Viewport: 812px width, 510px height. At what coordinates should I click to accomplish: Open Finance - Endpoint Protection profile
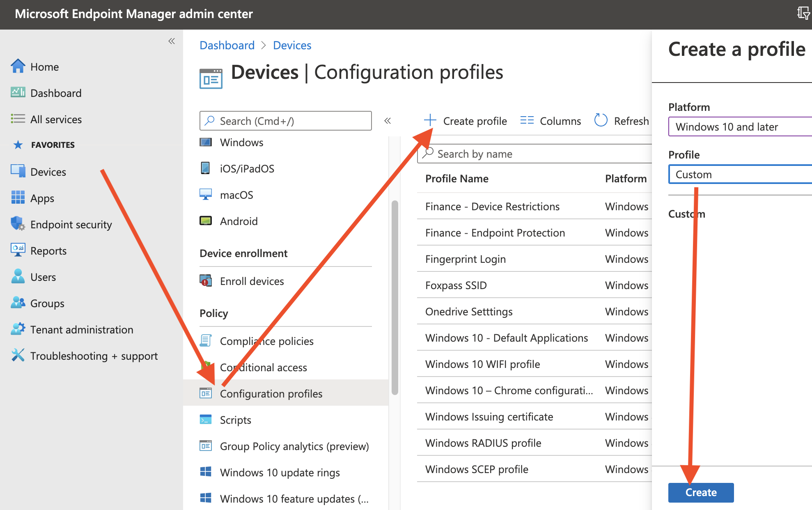coord(495,232)
